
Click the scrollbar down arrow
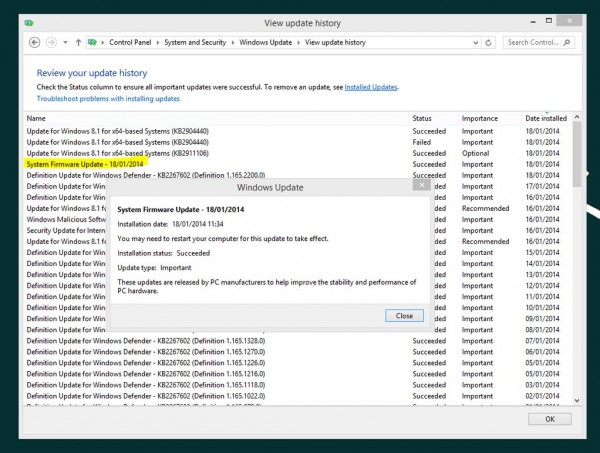[577, 401]
